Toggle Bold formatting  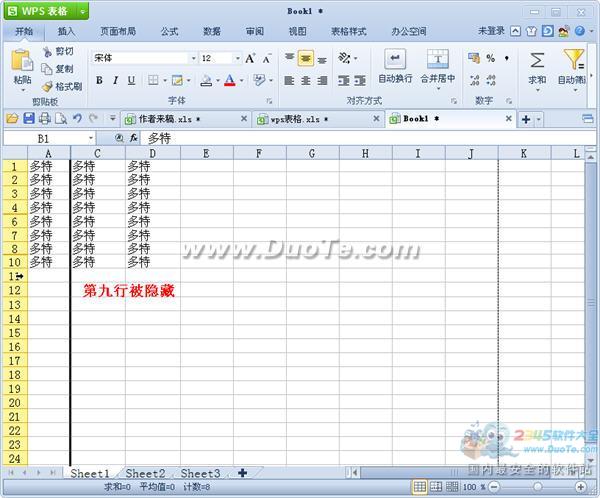tap(99, 80)
